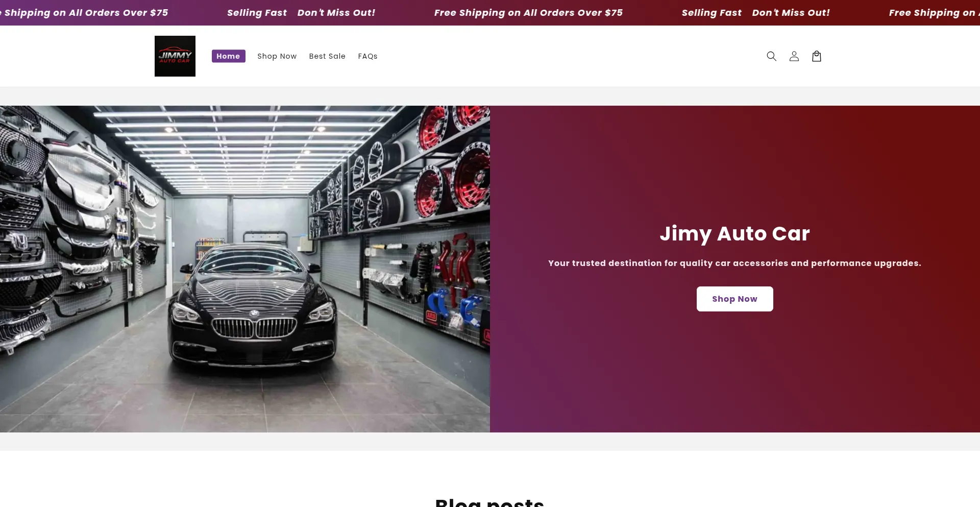Image resolution: width=980 pixels, height=507 pixels.
Task: Select the Home navigation item
Action: click(228, 56)
